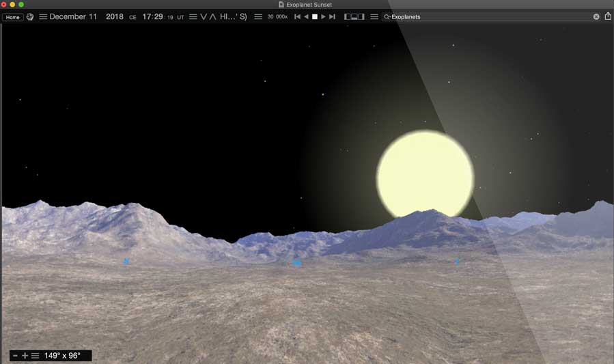Zoom in with the plus button
The width and height of the screenshot is (614, 364).
click(25, 356)
